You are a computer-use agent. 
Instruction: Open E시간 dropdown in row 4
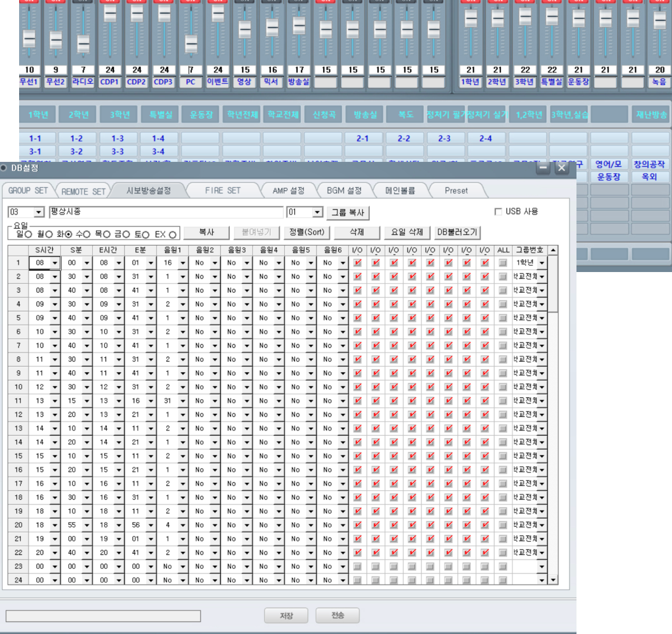pos(119,305)
